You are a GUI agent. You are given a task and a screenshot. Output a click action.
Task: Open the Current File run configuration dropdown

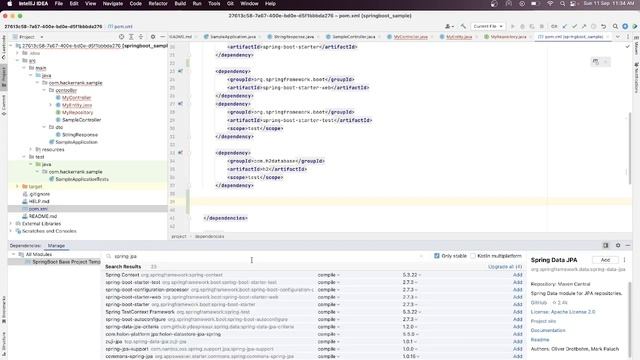pyautogui.click(x=488, y=26)
